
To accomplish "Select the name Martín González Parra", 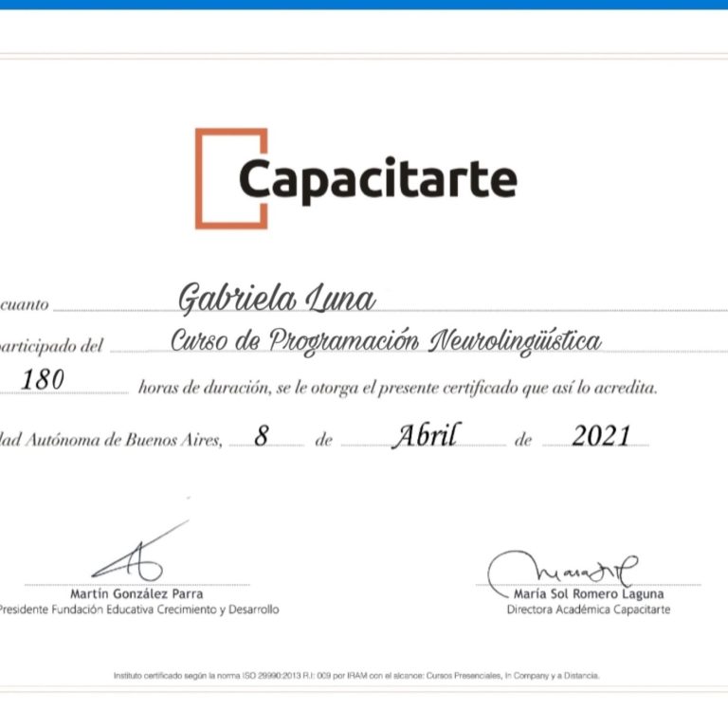I will [x=136, y=593].
